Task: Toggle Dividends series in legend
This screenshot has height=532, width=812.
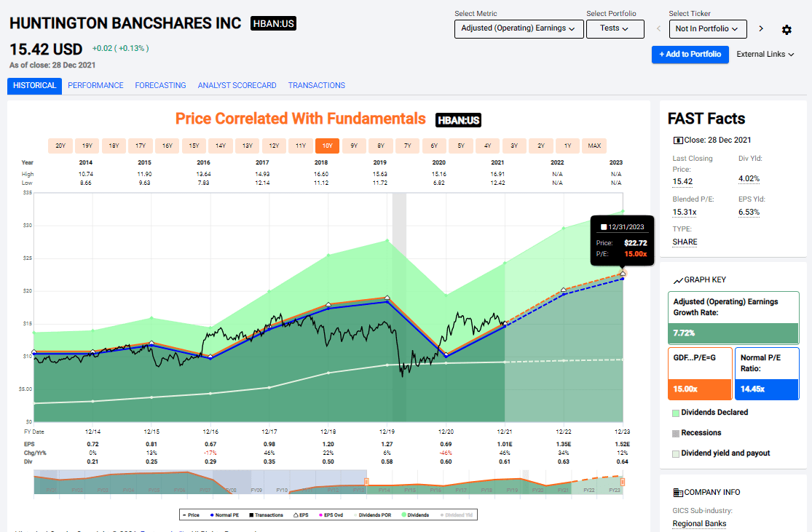Action: [x=415, y=515]
